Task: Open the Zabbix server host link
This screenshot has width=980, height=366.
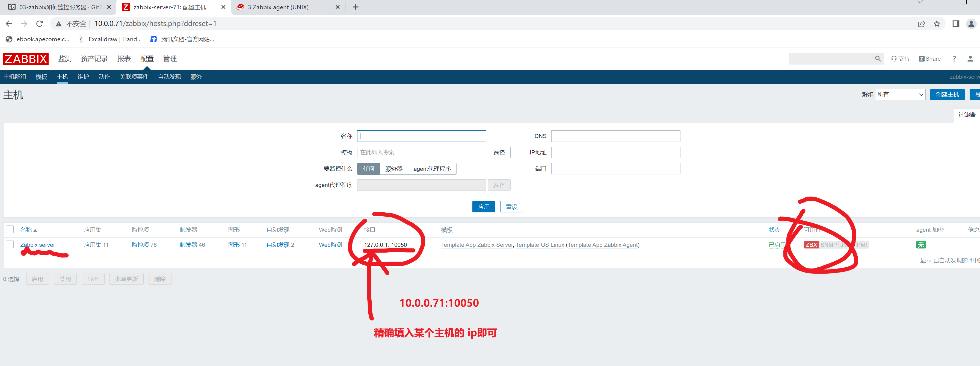Action: point(38,245)
